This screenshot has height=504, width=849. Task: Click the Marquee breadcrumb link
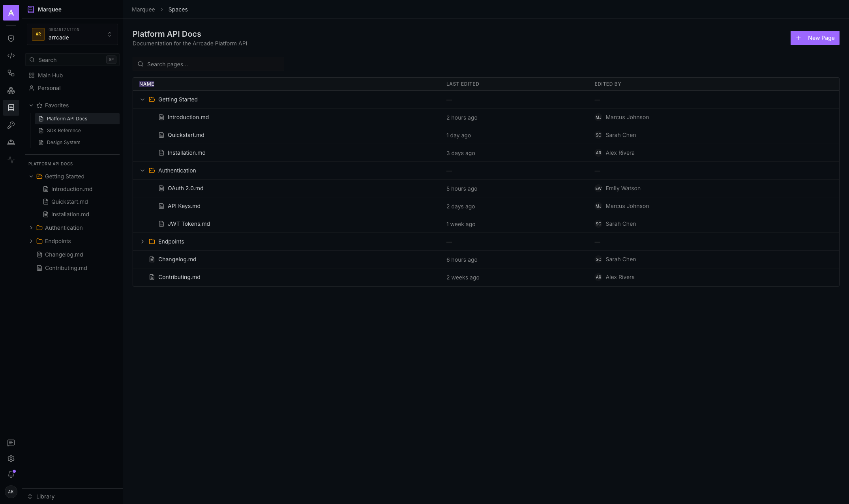[x=143, y=9]
